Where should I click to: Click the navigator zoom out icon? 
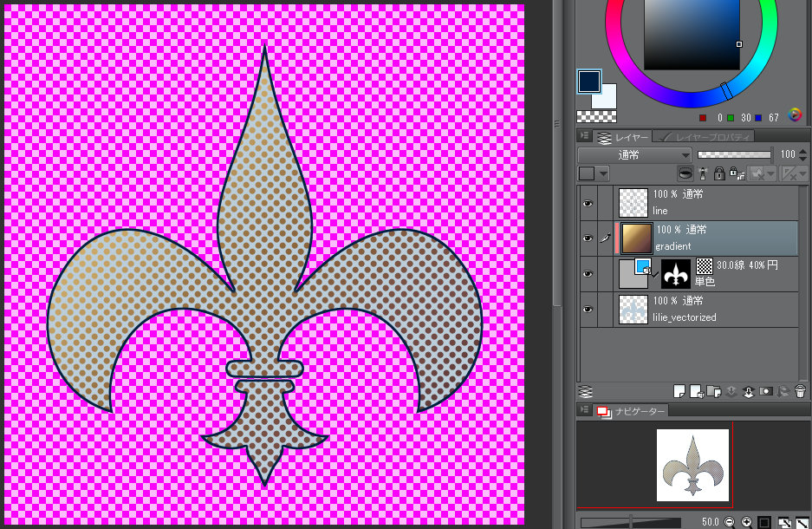730,522
